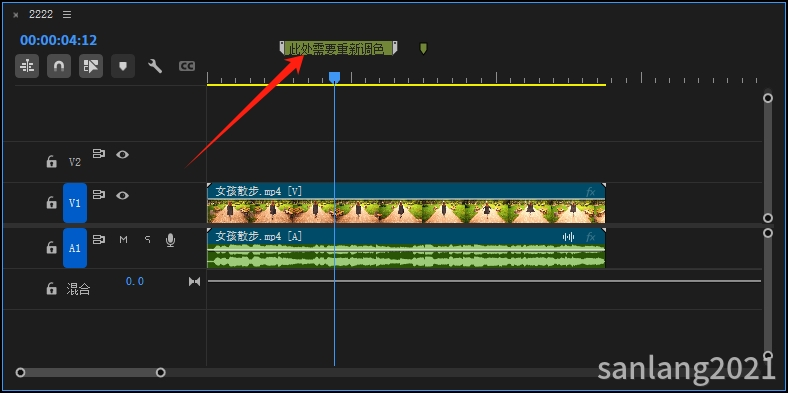Open the 2222 sequence panel menu

pos(67,15)
